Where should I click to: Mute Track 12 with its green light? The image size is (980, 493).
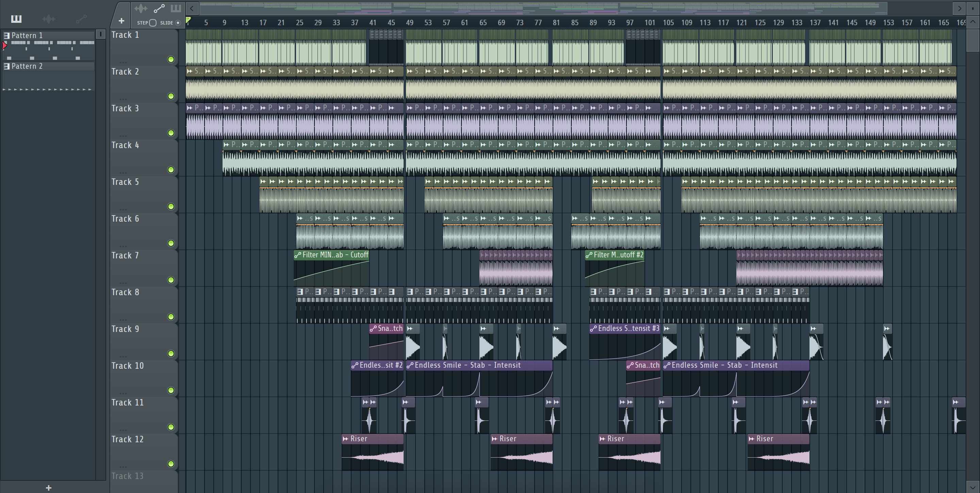171,464
